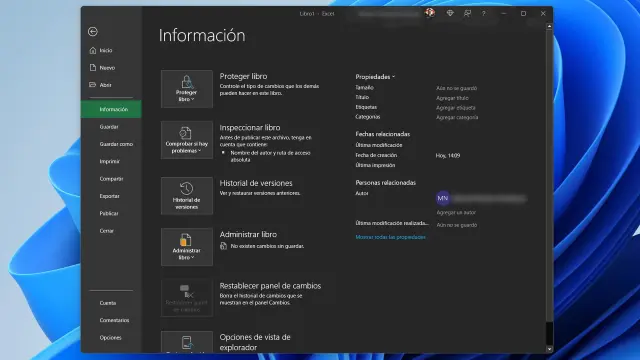The image size is (640, 360).
Task: Select the Información tab
Action: tap(111, 109)
